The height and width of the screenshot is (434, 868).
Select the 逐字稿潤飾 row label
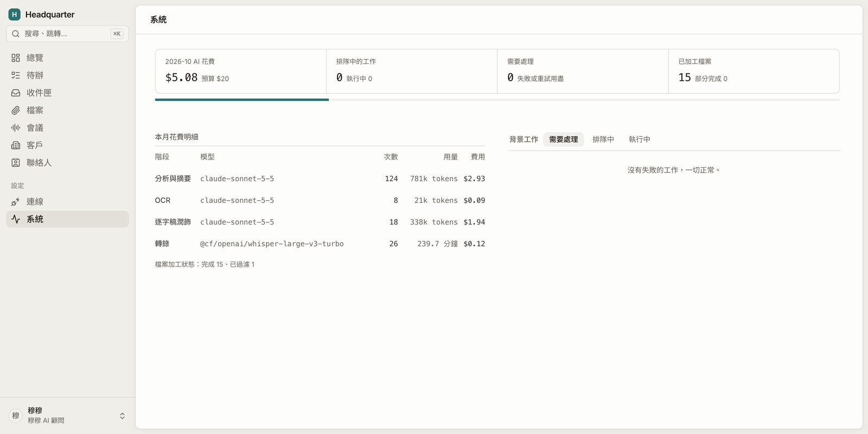tap(173, 222)
